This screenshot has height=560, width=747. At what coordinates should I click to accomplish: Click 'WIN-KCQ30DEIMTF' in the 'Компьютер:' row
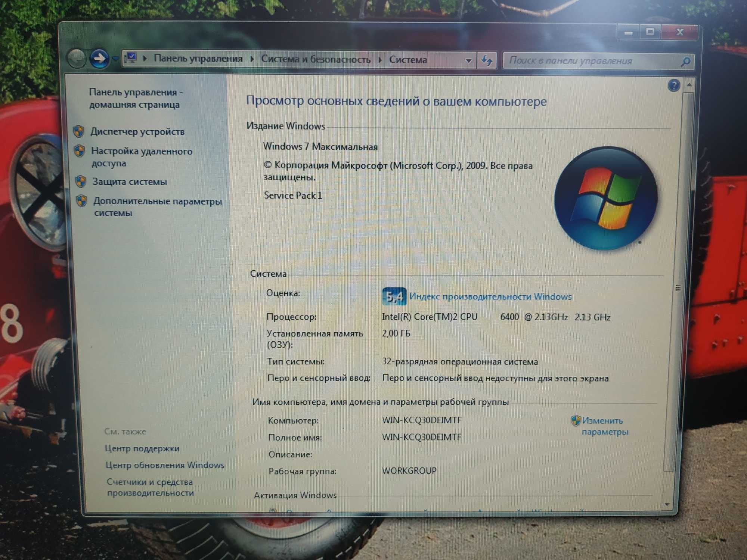(x=422, y=420)
